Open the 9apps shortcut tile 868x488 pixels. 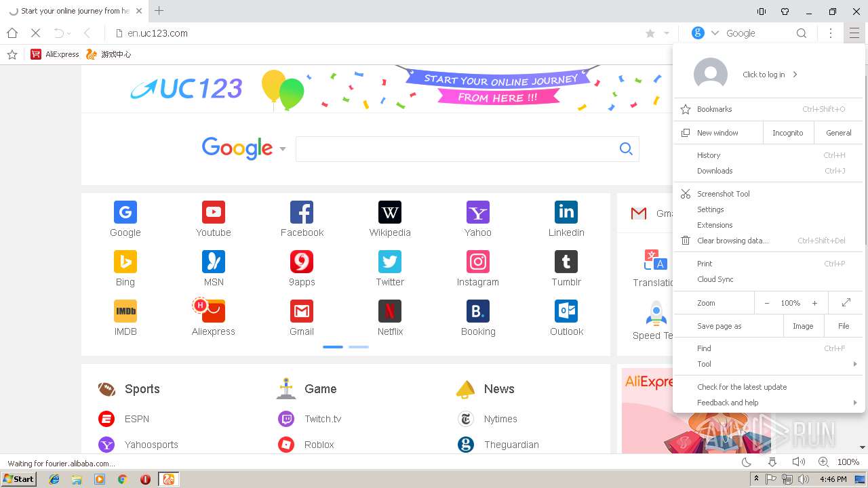(302, 268)
